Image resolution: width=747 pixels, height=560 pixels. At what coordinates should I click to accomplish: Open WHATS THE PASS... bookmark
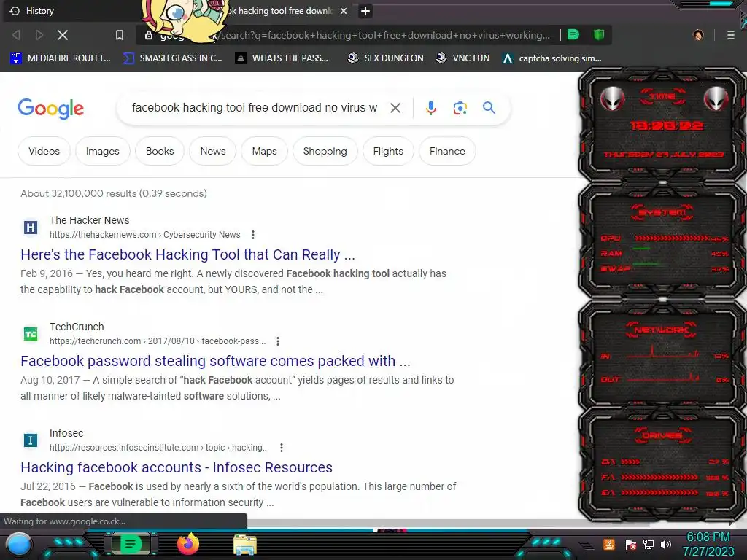(x=282, y=58)
